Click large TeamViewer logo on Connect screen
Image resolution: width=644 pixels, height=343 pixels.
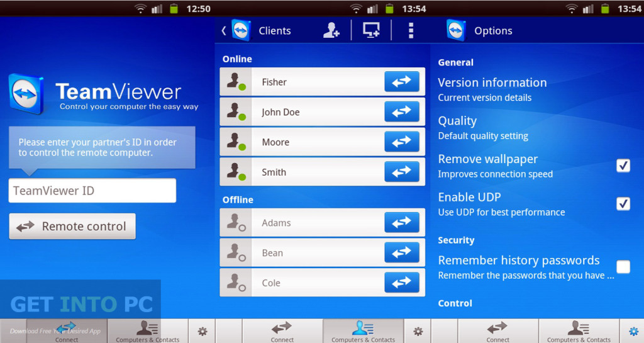tap(26, 94)
